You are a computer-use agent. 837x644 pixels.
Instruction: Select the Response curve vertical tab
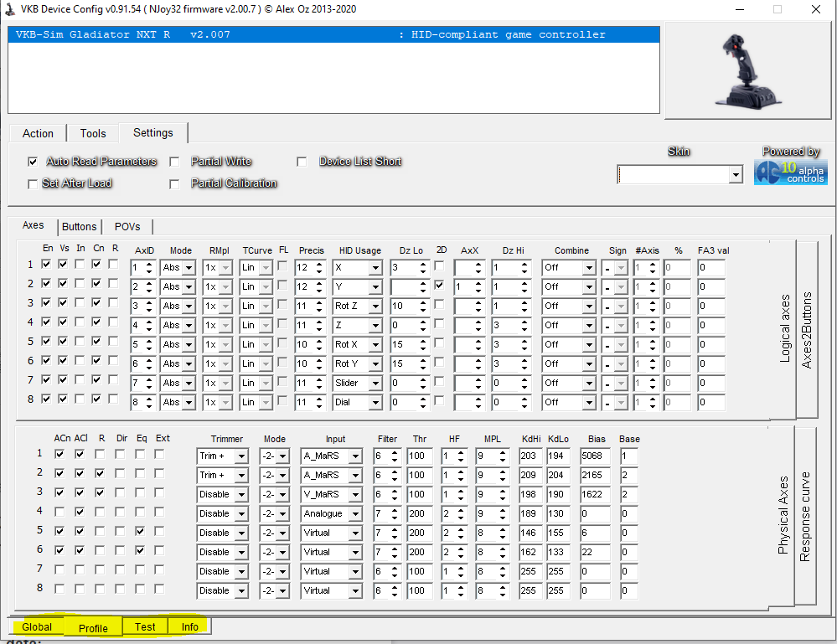pyautogui.click(x=805, y=517)
